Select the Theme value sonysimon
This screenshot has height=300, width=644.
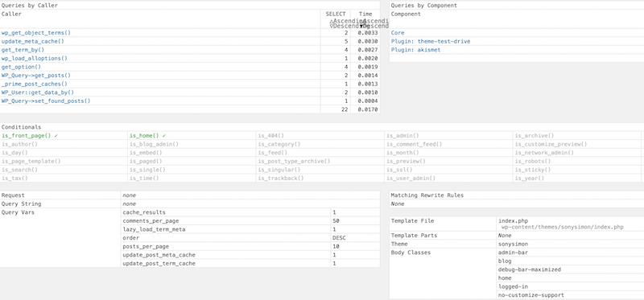[x=513, y=245]
